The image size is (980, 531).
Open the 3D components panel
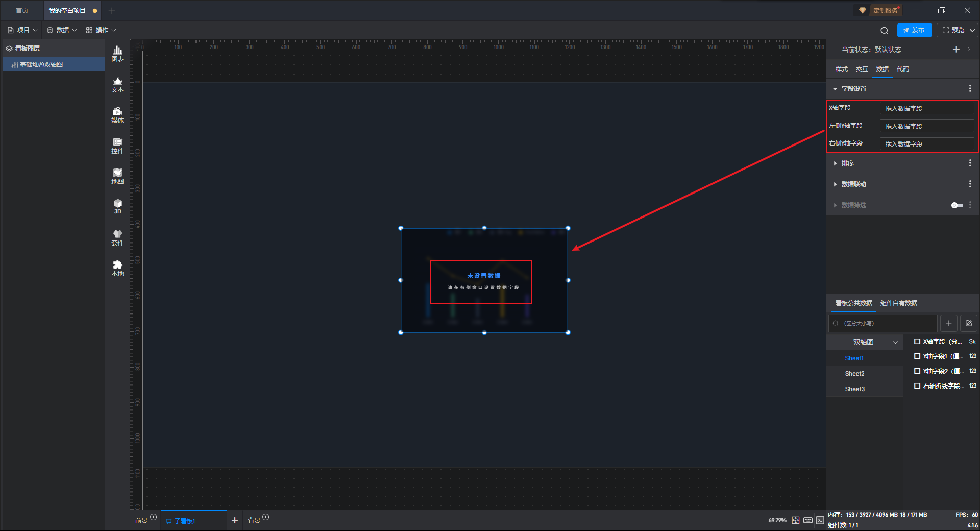(x=117, y=206)
